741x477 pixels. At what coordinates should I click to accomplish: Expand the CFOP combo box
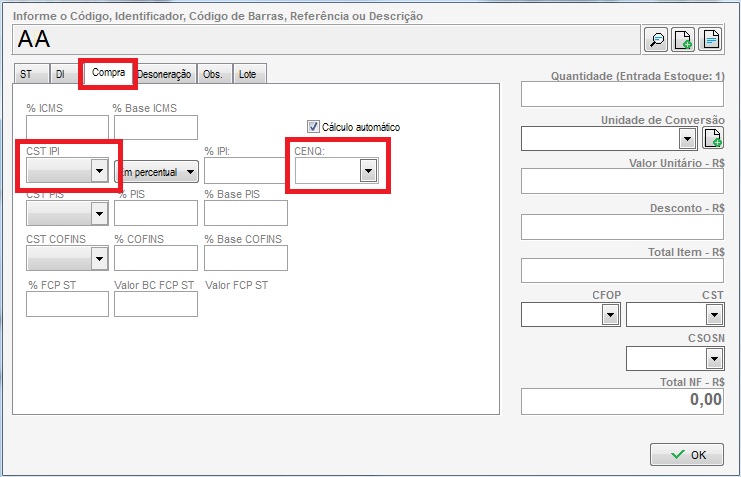(x=610, y=315)
